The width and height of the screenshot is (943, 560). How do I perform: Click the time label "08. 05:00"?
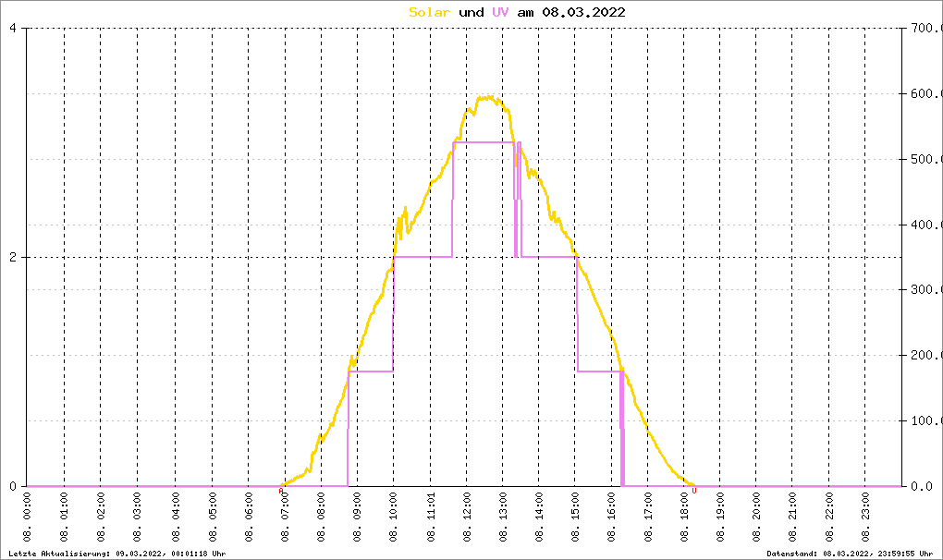tap(213, 517)
